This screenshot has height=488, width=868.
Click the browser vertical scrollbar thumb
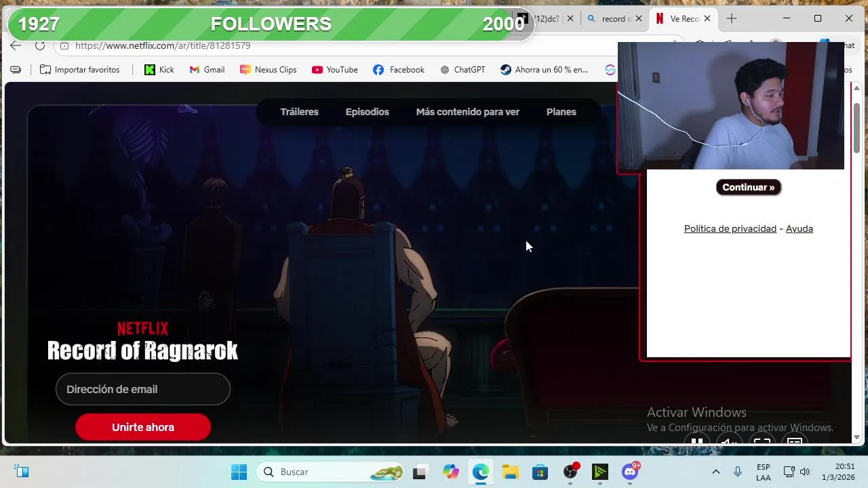(x=856, y=127)
